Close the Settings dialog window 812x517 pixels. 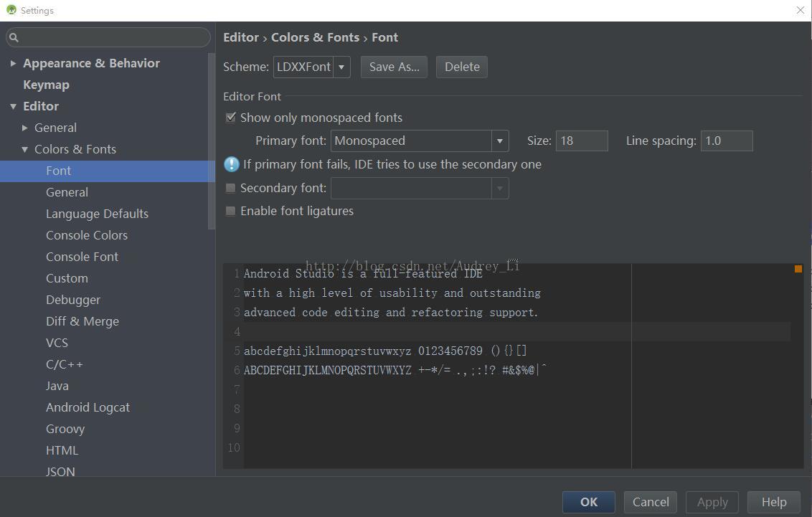coord(800,10)
